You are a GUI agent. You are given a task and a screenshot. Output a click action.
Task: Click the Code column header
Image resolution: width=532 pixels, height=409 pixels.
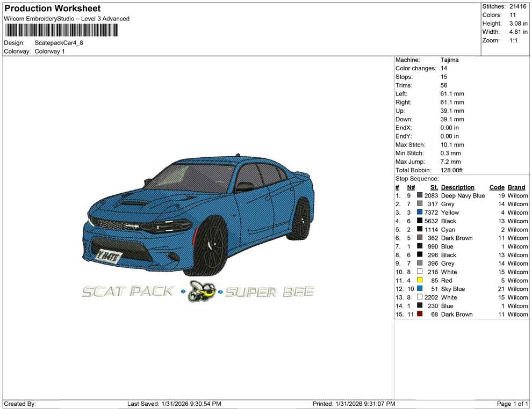[x=497, y=187]
